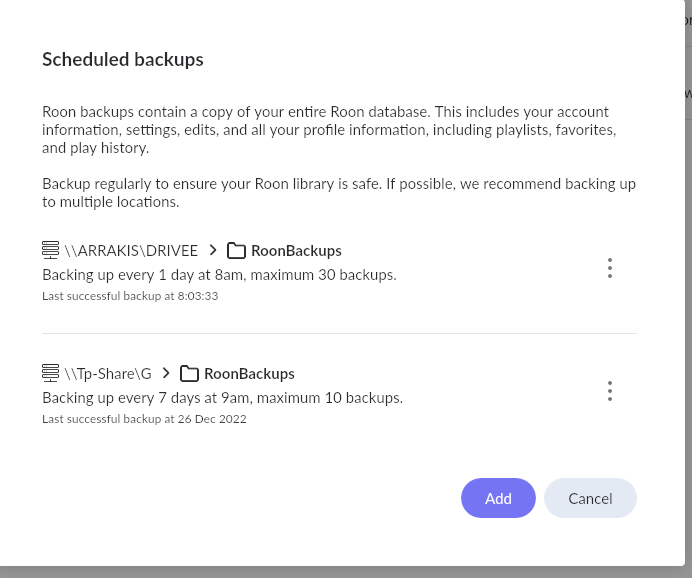This screenshot has width=692, height=578.
Task: Click the "Backup regularly" recommendation paragraph
Action: pos(338,193)
